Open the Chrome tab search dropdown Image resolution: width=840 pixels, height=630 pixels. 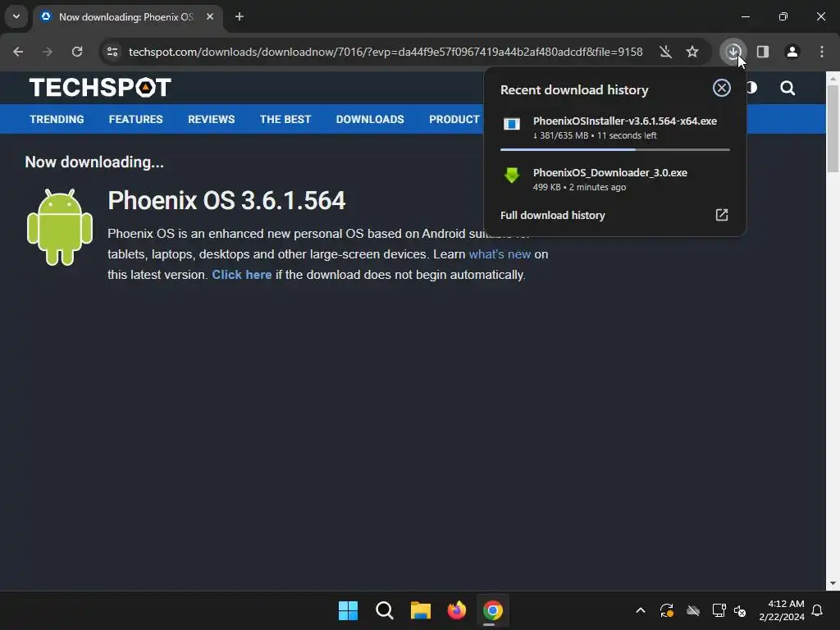(16, 16)
